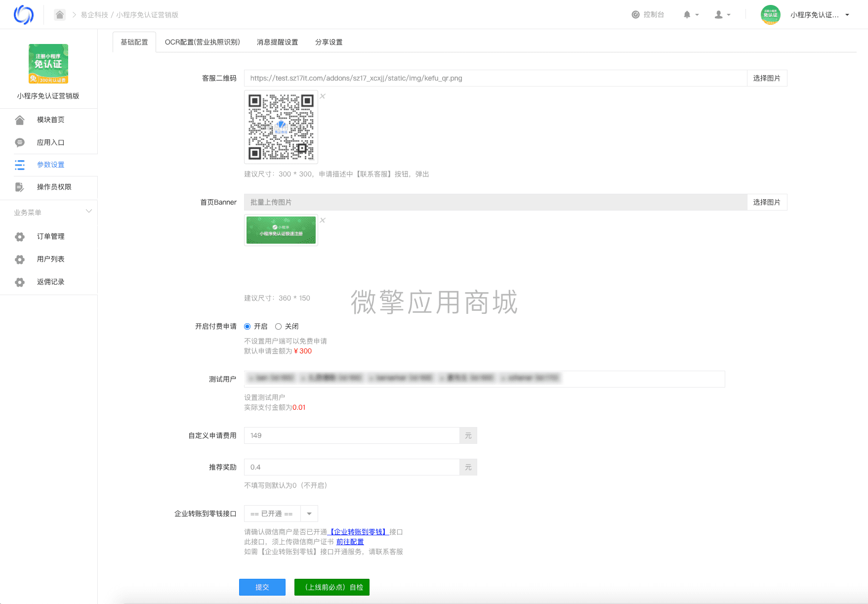Switch to 消息提醒设置 tab

278,42
